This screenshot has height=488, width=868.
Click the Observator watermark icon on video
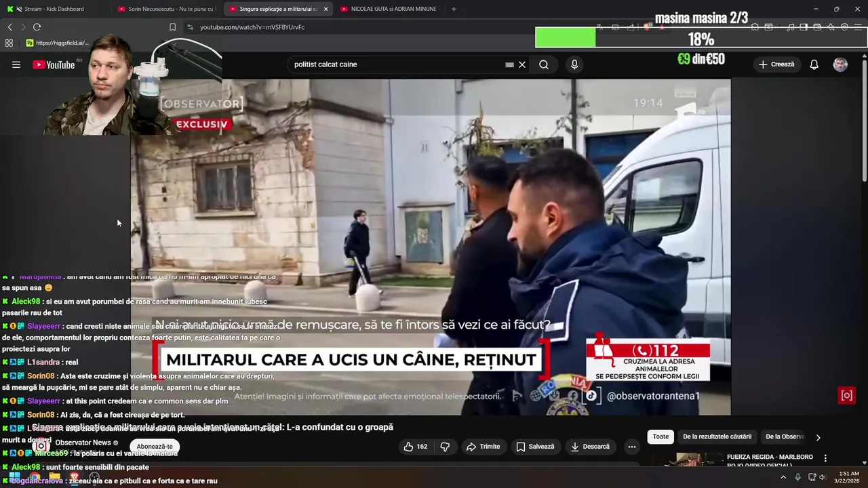[x=846, y=395]
